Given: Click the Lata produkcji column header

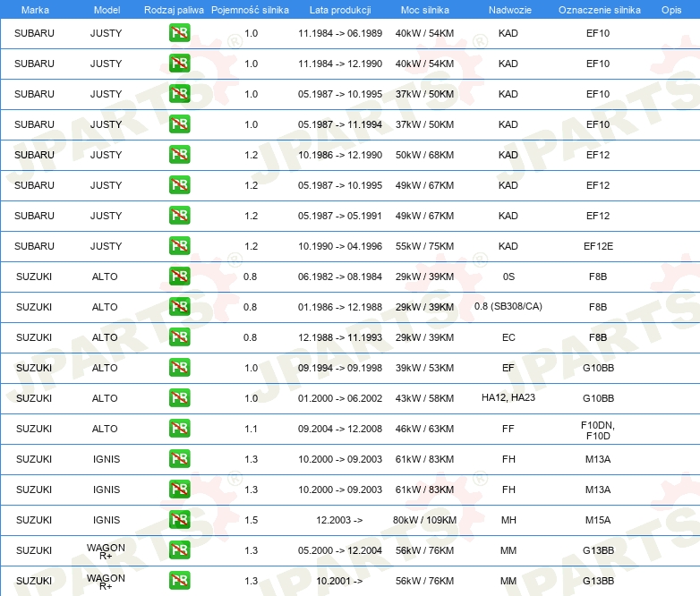Looking at the screenshot, I should 340,10.
